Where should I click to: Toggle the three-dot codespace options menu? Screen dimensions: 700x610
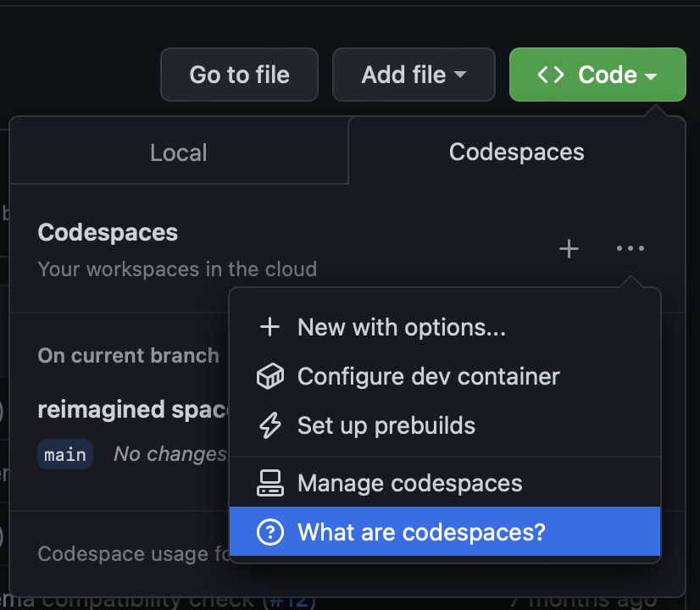coord(631,248)
